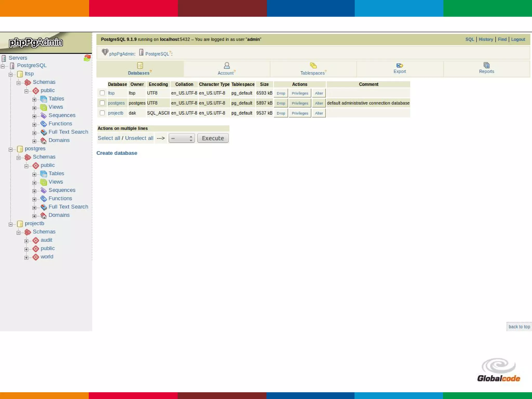This screenshot has width=532, height=399.
Task: Click Drop for the projectb database
Action: click(281, 113)
